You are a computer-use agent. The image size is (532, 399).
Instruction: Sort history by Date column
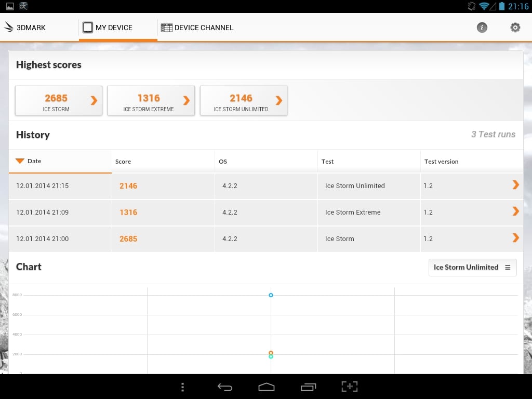[x=60, y=161]
